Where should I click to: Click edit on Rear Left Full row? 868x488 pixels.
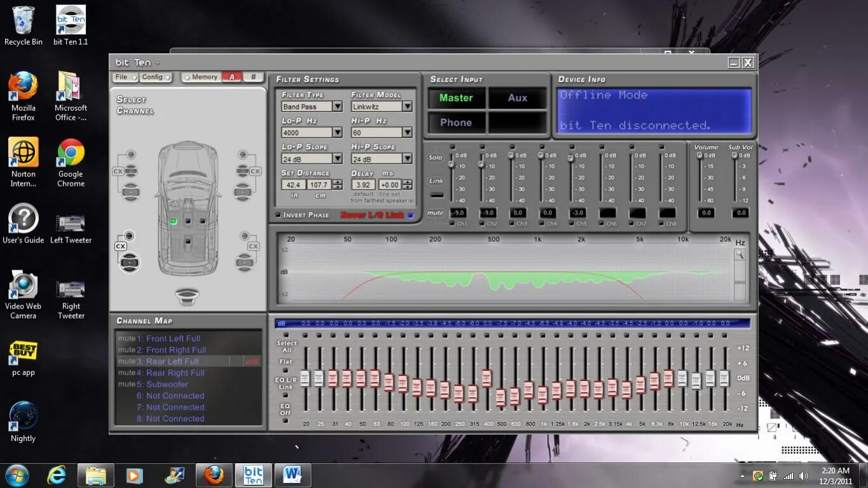[x=252, y=361]
